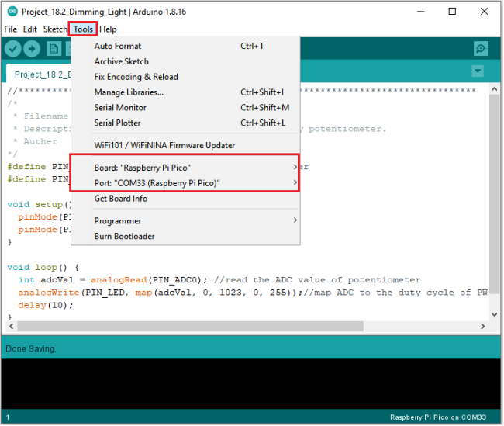Click "potentiometer." comment text at right
Image resolution: width=504 pixels, height=426 pixels.
click(x=347, y=129)
